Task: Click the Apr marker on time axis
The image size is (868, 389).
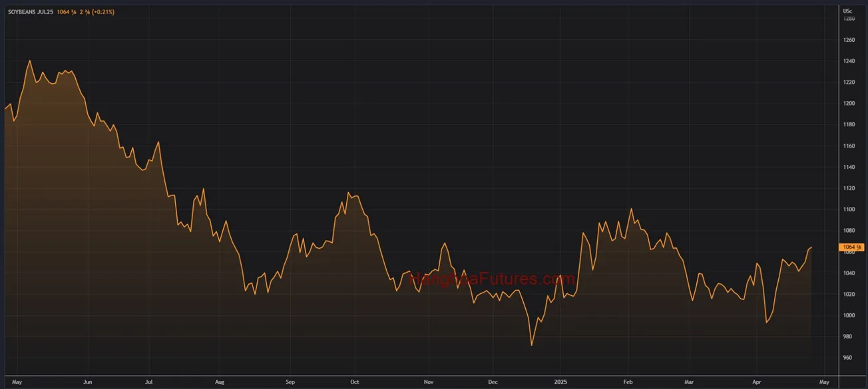Action: tap(756, 382)
